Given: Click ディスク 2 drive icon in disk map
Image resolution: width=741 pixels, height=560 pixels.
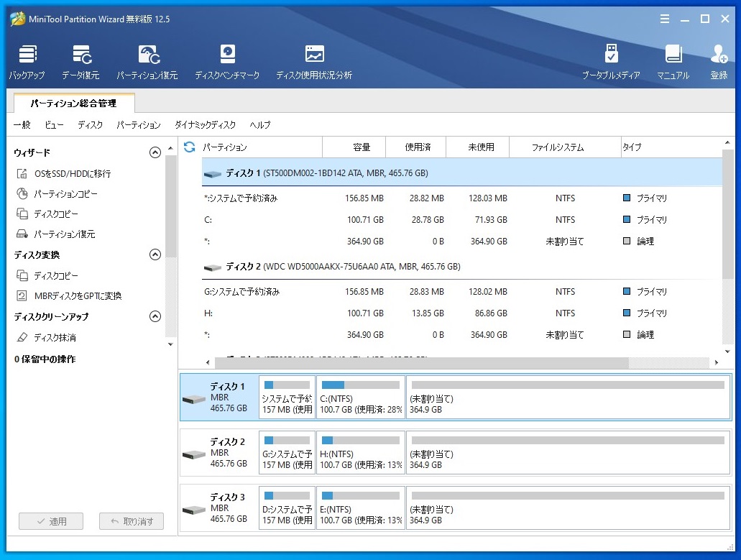Looking at the screenshot, I should pyautogui.click(x=194, y=454).
